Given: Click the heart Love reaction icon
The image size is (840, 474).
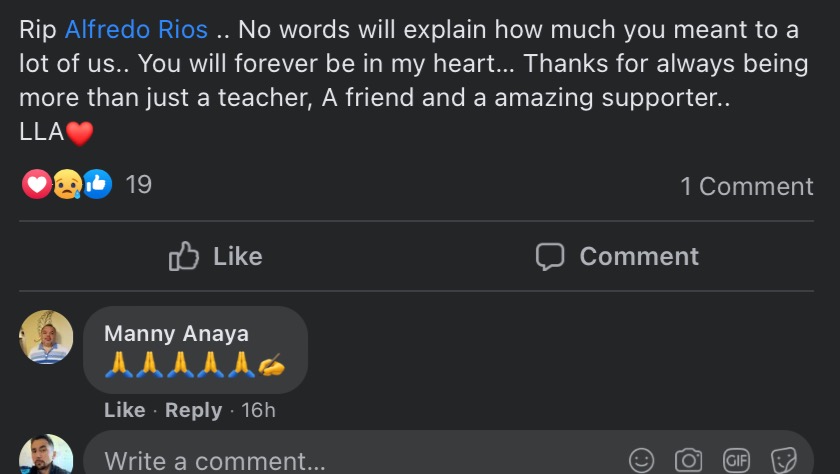Looking at the screenshot, I should coord(36,184).
